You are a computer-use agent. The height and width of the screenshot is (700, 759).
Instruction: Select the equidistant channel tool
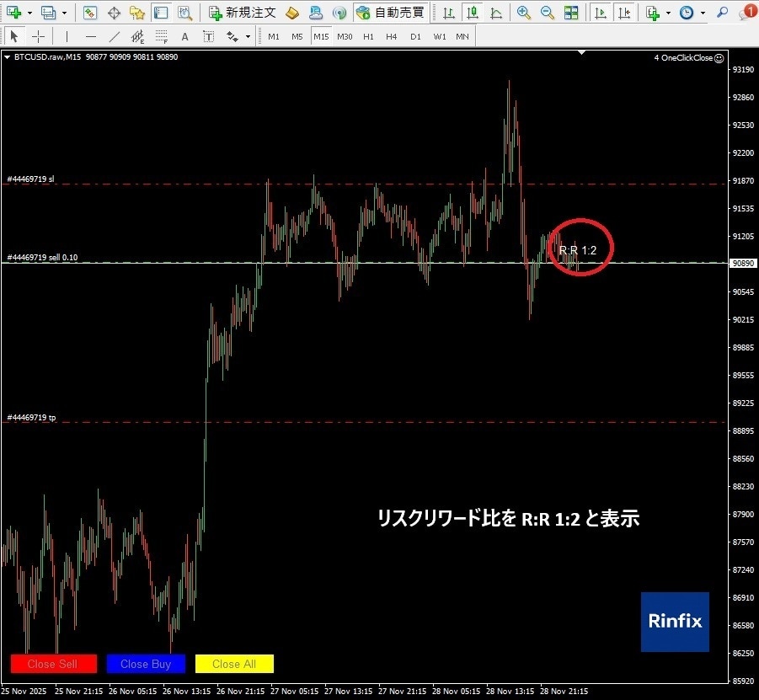(x=137, y=36)
